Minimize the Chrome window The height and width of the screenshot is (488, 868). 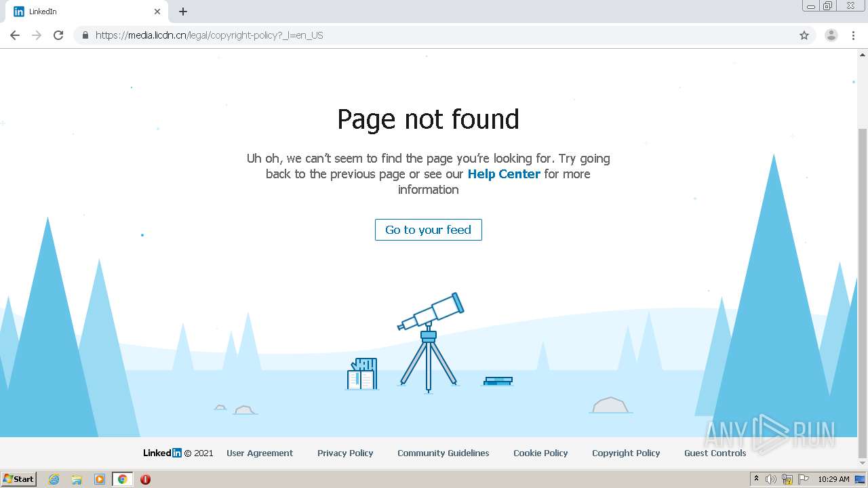point(811,6)
